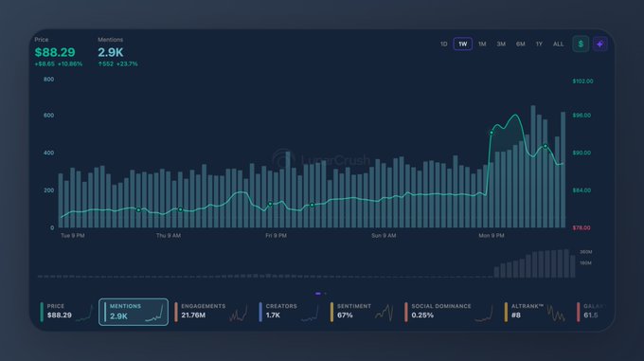Click the $88.29 price headline value
This screenshot has width=644, height=361.
(55, 52)
